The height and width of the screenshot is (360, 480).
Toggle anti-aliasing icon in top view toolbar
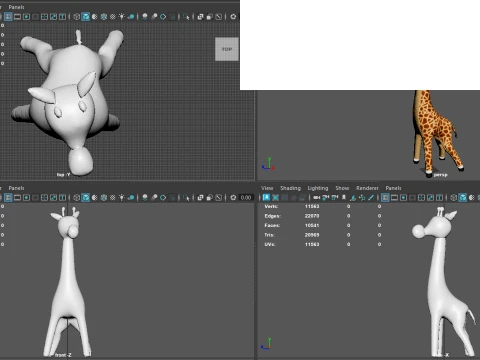coord(163,17)
